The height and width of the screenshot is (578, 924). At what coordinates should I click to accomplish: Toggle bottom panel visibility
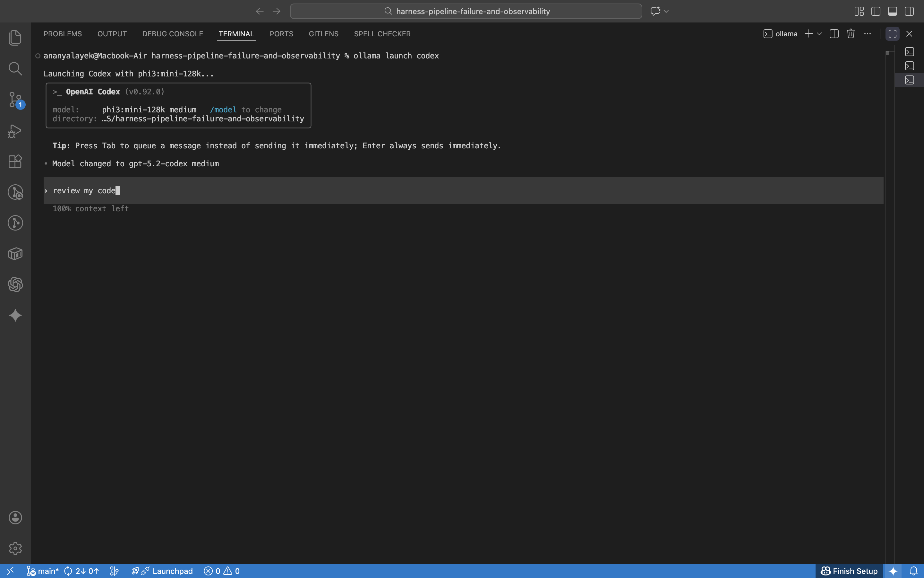click(x=892, y=11)
